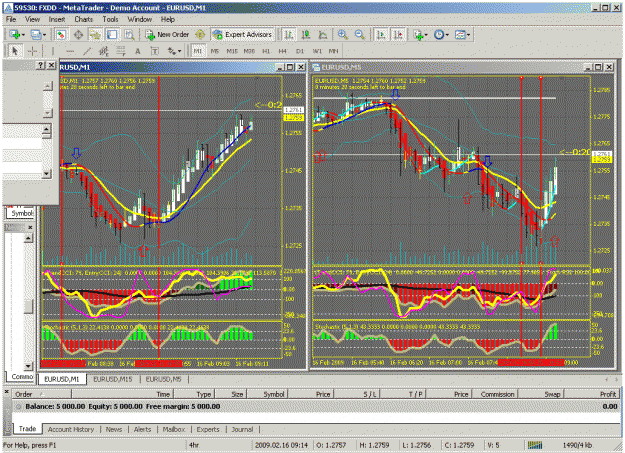
Task: Launch MetaEditor from the yellow diamond icon
Action: coord(200,35)
